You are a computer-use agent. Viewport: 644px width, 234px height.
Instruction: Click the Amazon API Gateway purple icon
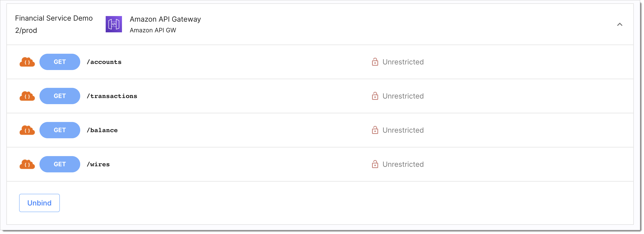tap(114, 24)
